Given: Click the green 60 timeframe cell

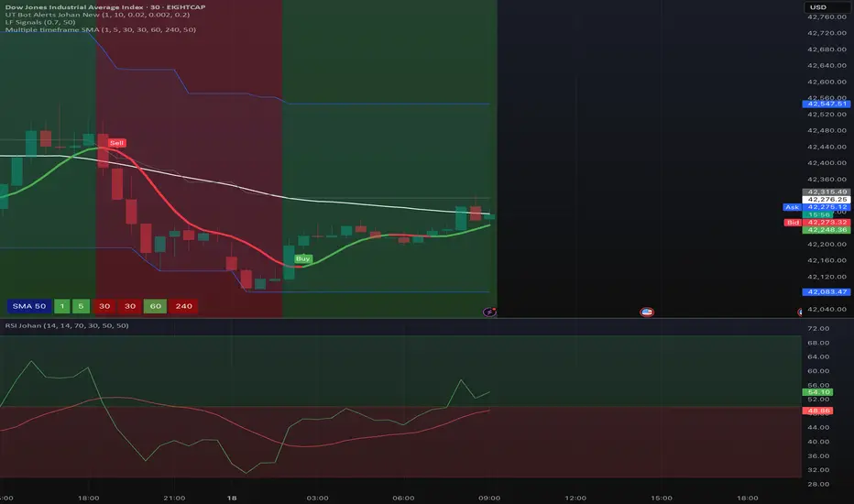Looking at the screenshot, I should [156, 306].
